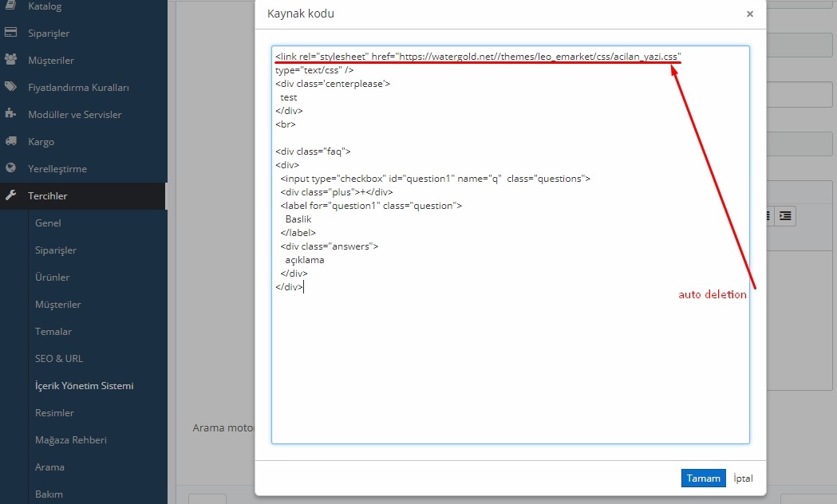Viewport: 837px width, 504px height.
Task: Open Siparişler under Tercihler
Action: point(56,250)
